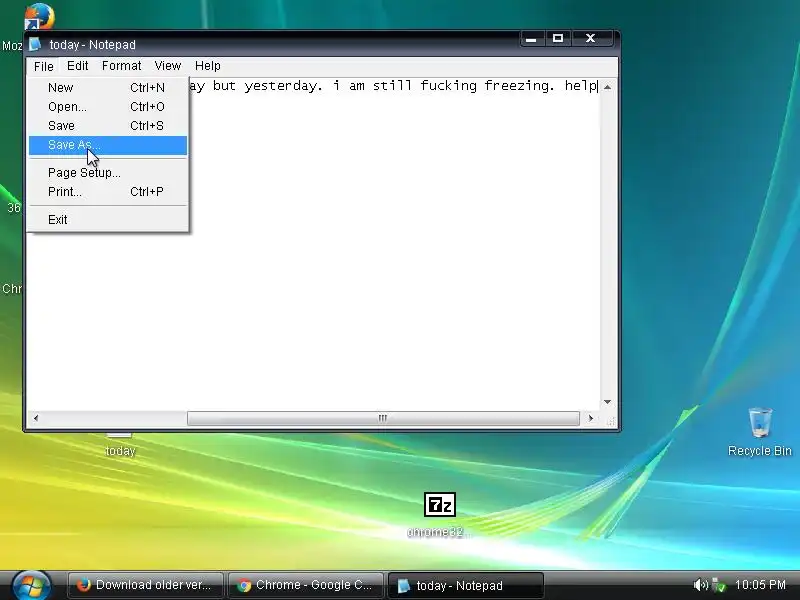
Task: Click the word freezing in the text
Action: tap(519, 86)
